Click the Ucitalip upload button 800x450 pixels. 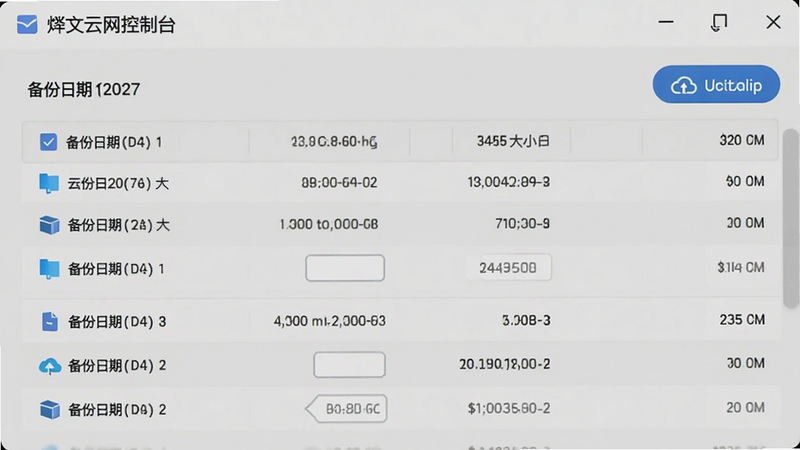pos(716,84)
